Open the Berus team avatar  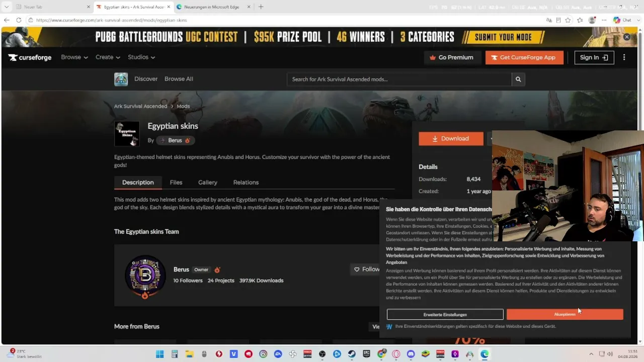pos(145,276)
